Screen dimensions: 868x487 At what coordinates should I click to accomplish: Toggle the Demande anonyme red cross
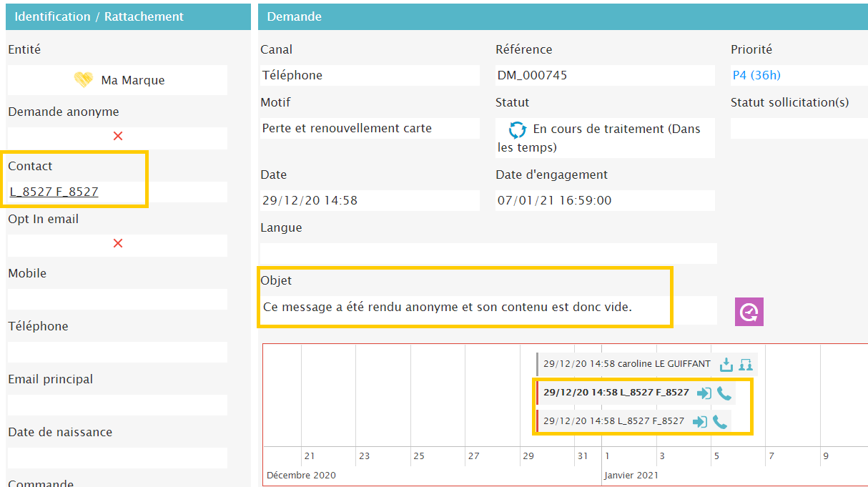point(118,136)
